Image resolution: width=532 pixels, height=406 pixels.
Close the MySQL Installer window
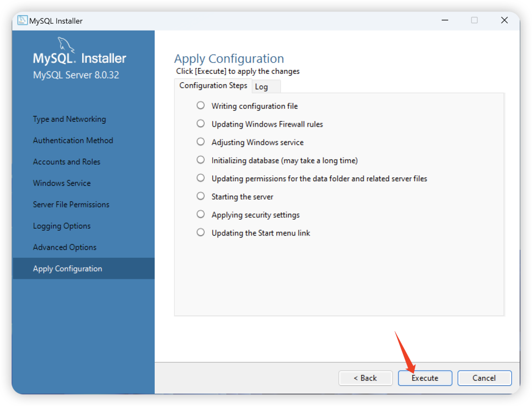click(504, 20)
